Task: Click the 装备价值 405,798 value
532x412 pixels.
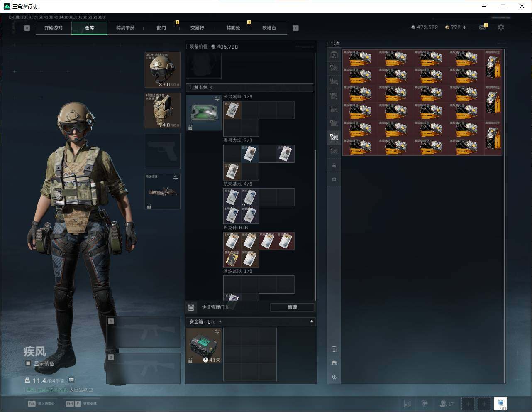Action: [214, 47]
